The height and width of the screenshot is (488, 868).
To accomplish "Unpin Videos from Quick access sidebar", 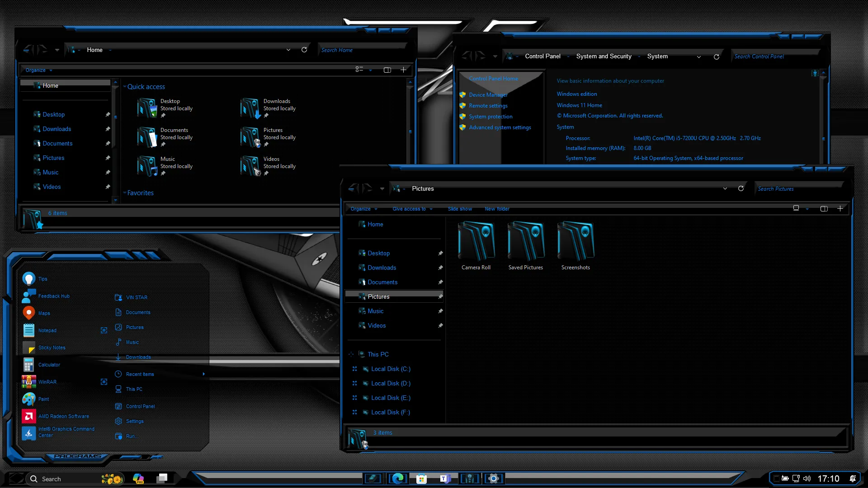I will pos(108,187).
